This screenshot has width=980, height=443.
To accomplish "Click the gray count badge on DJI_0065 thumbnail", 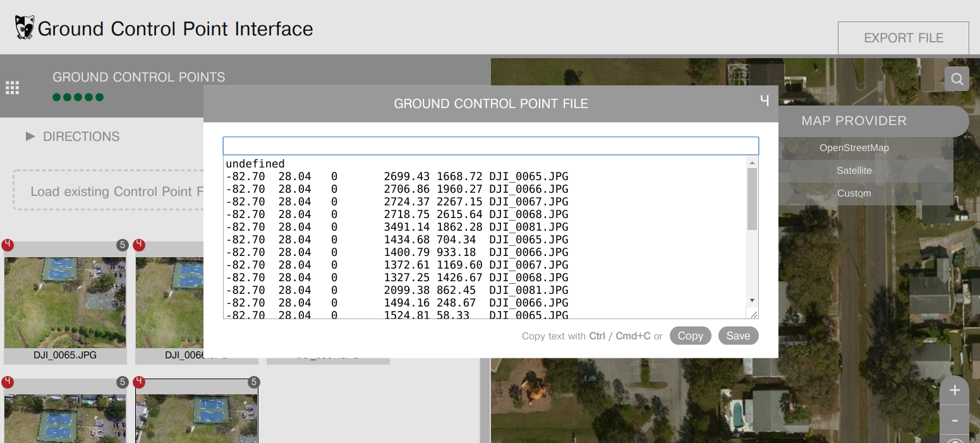I will [x=122, y=245].
